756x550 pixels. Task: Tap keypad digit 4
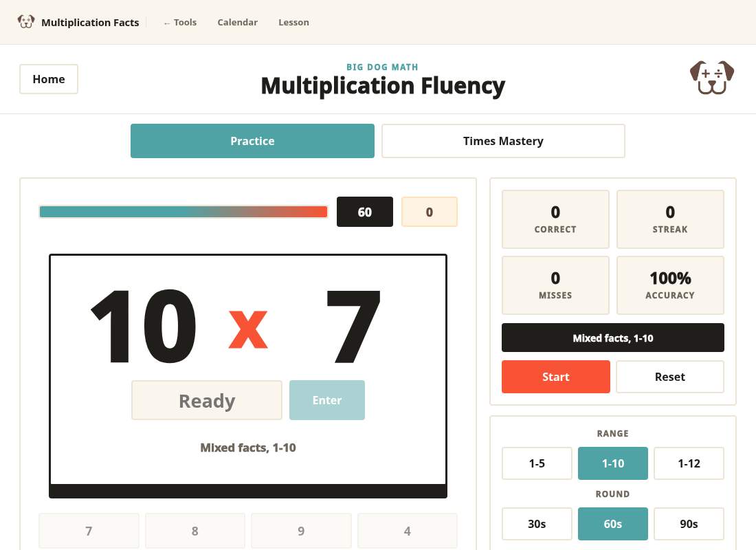tap(408, 531)
